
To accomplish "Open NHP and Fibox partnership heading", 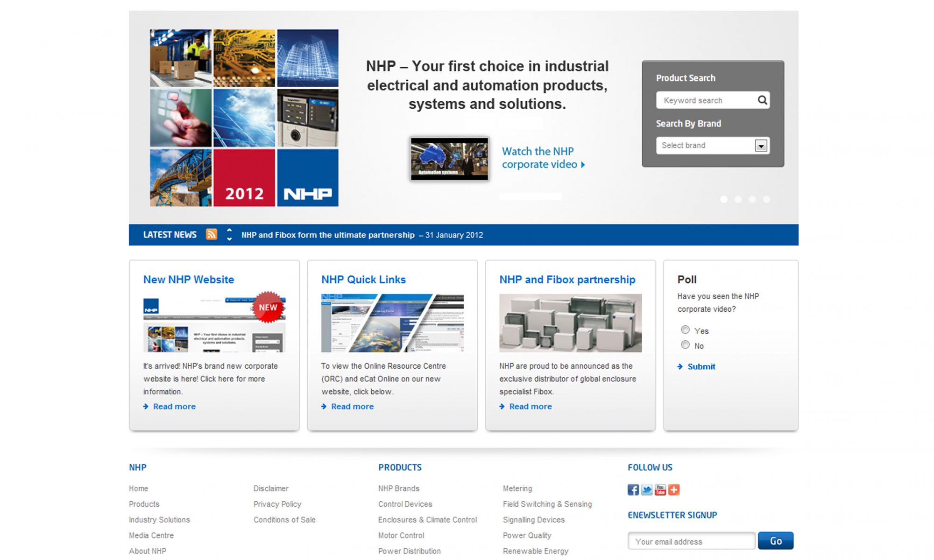I will [x=567, y=280].
